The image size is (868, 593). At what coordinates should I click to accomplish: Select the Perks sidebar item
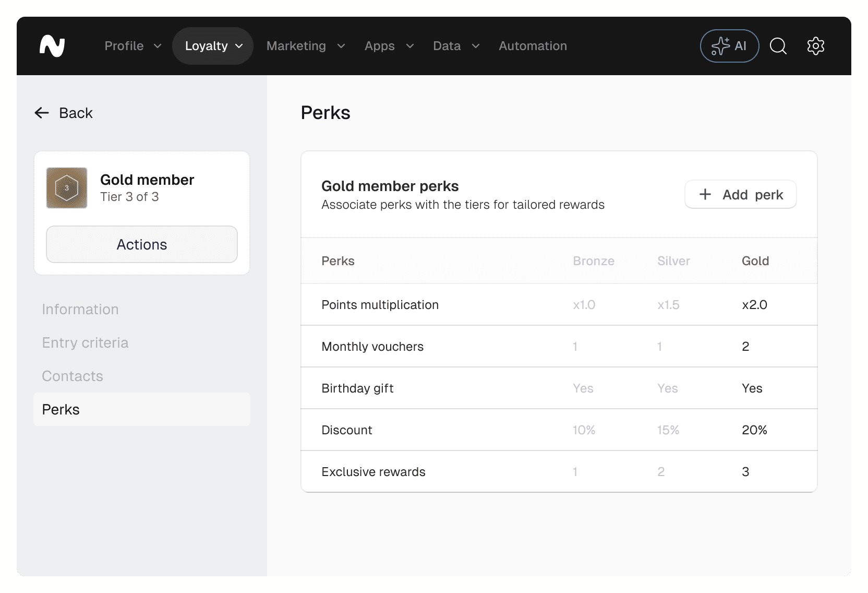click(x=61, y=409)
